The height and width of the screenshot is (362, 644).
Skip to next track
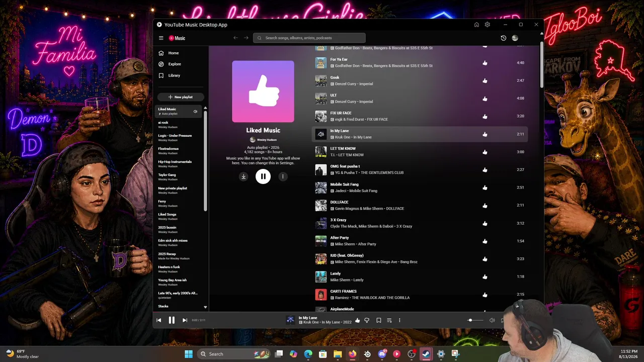coord(185,320)
